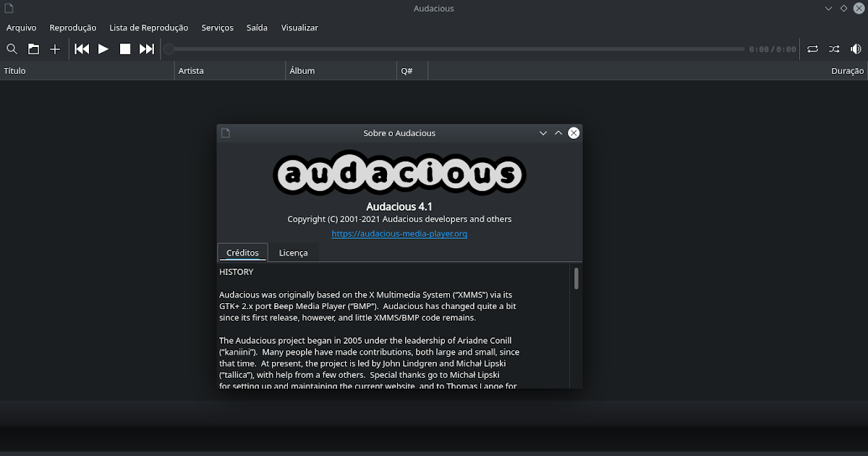
Task: Open the audacious-media-player.org link
Action: pyautogui.click(x=399, y=233)
